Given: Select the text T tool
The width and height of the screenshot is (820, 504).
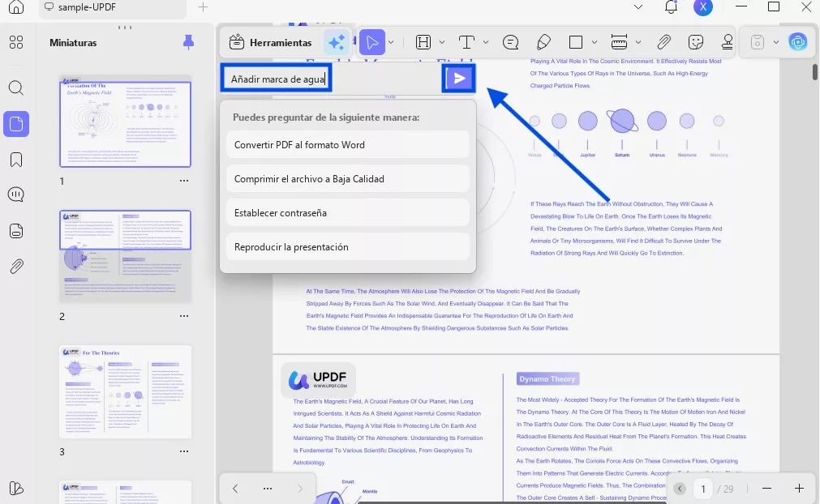Looking at the screenshot, I should pyautogui.click(x=466, y=42).
